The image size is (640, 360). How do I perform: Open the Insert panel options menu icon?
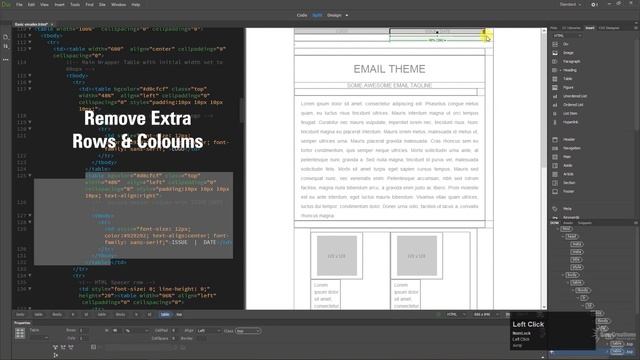636,28
